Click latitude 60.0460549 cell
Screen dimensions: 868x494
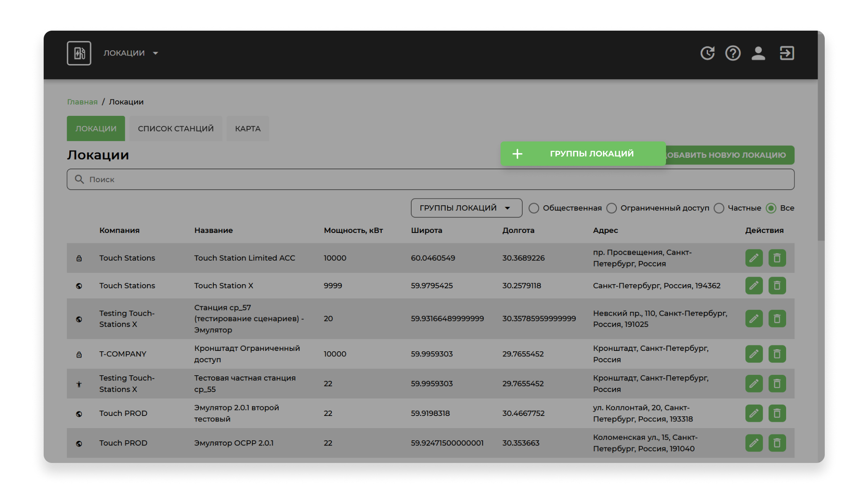tap(433, 258)
